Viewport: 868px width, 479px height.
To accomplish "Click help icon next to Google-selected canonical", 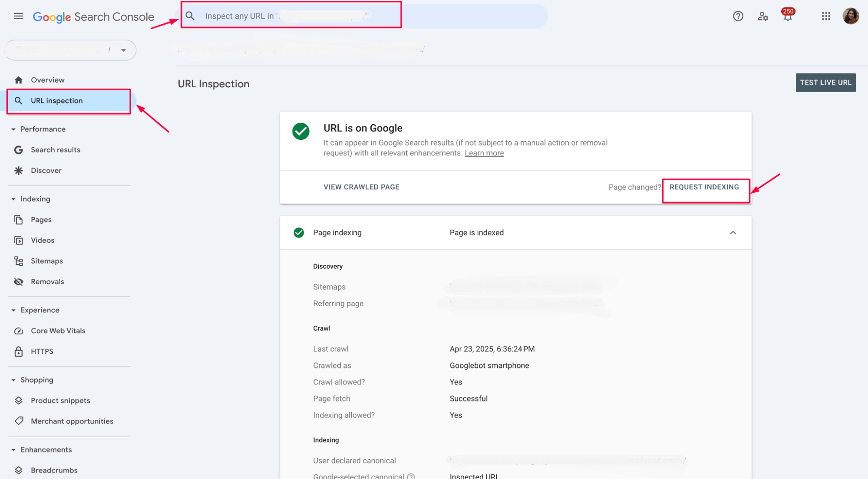I will click(411, 476).
